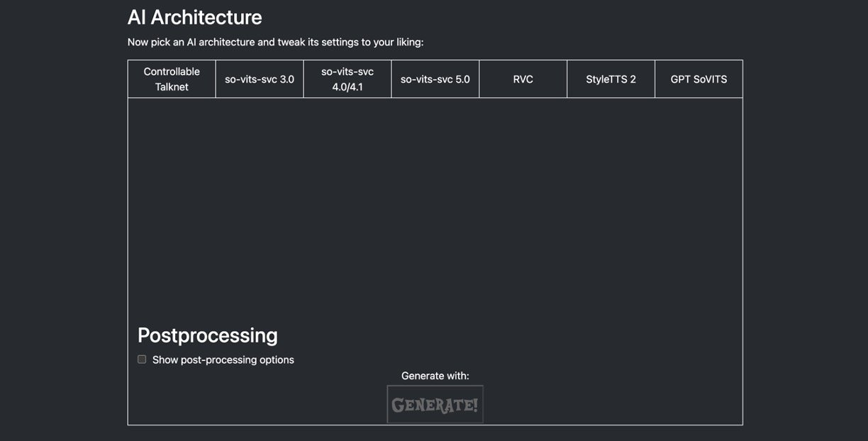Switch to so-vits-svc 3.0 tab
The height and width of the screenshot is (441, 868).
click(x=260, y=79)
